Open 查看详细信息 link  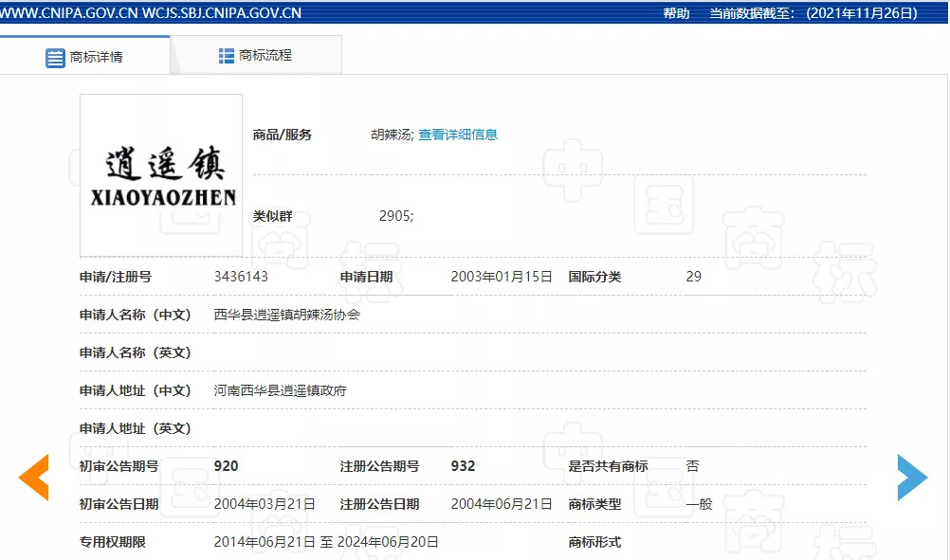click(458, 135)
